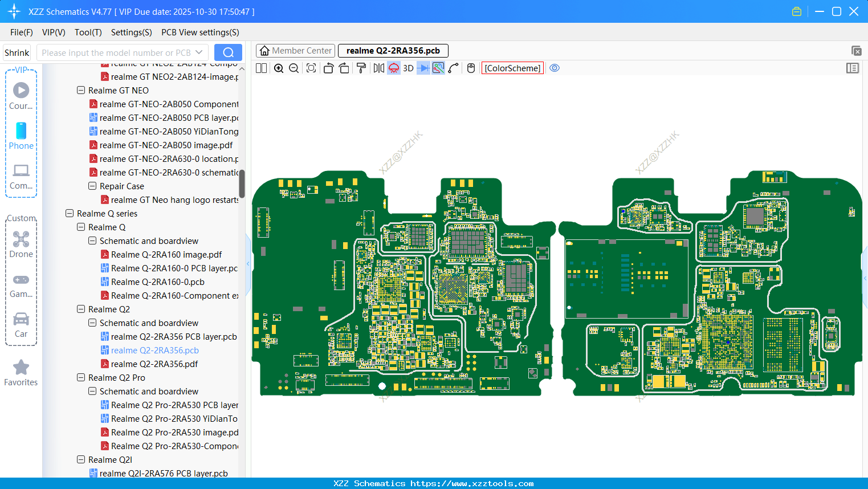Collapse the Realme Q2 Pro folder

[x=81, y=378]
